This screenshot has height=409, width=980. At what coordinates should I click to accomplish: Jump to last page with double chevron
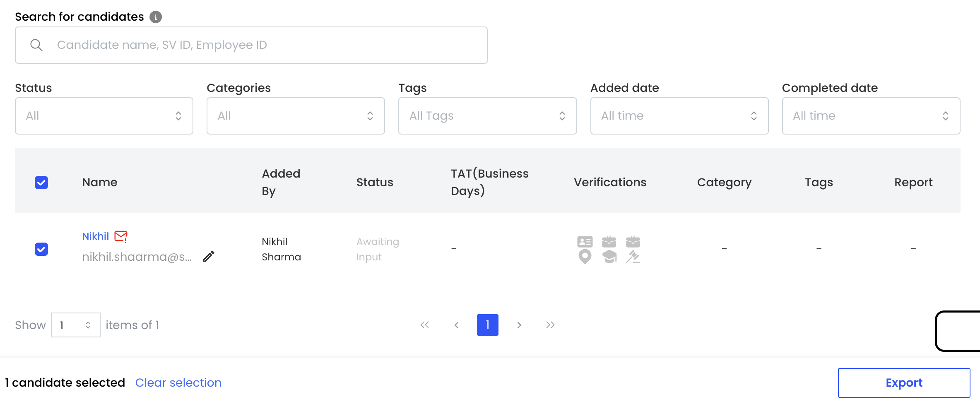click(550, 325)
